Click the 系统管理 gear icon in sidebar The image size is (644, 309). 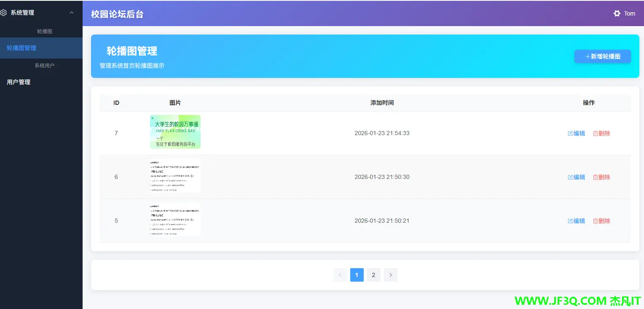point(3,13)
